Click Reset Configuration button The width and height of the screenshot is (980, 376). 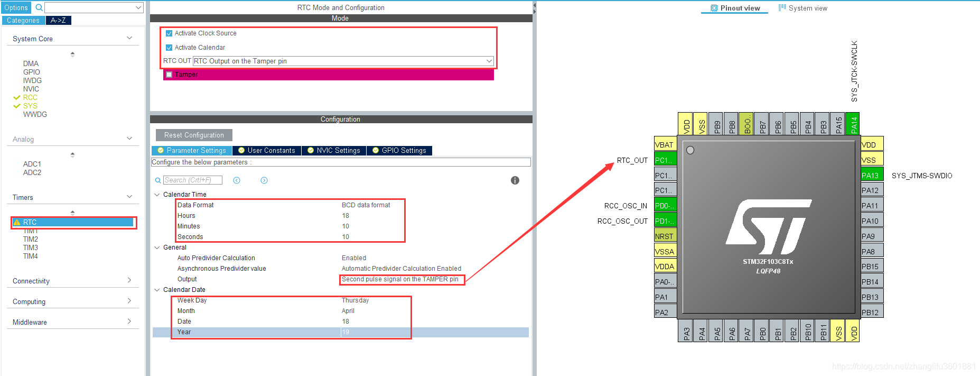(x=194, y=135)
